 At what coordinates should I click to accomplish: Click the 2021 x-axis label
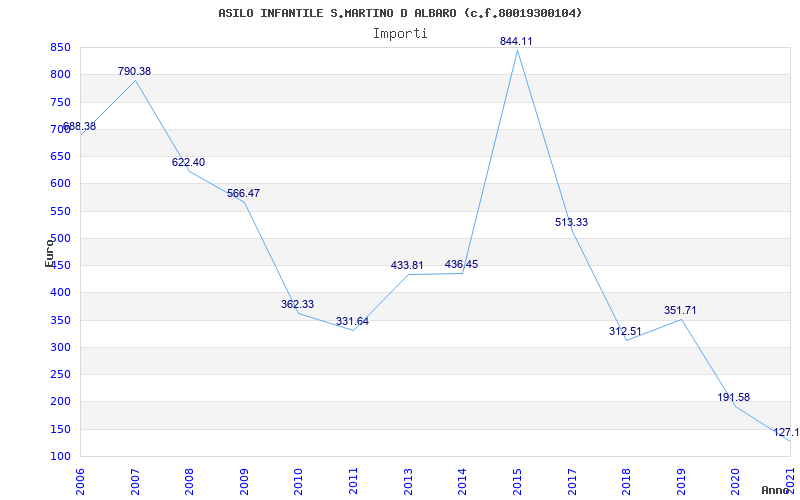pos(790,481)
